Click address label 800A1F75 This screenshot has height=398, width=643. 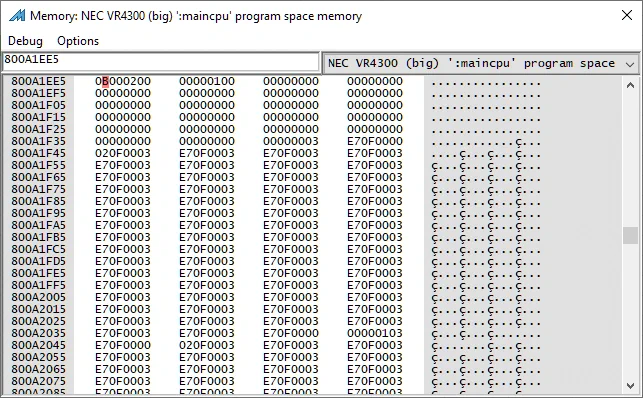tap(39, 189)
